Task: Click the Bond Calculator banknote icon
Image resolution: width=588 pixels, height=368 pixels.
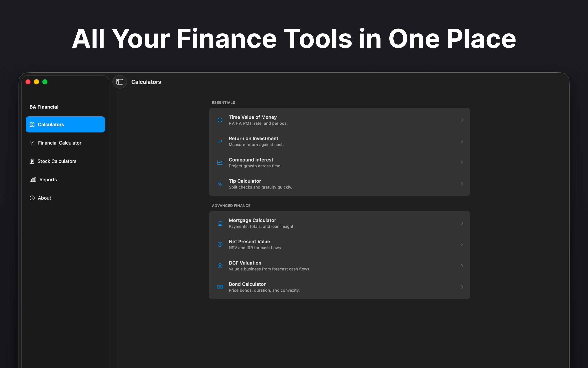Action: [x=220, y=287]
